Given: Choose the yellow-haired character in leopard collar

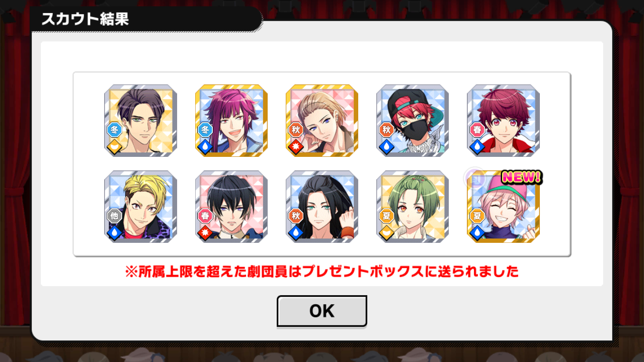Looking at the screenshot, I should pos(141,207).
